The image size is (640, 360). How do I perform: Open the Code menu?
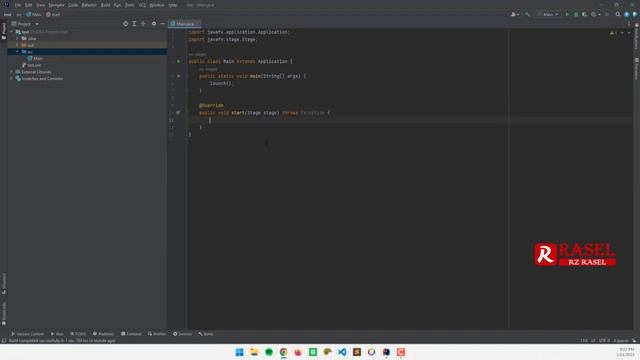pos(73,5)
